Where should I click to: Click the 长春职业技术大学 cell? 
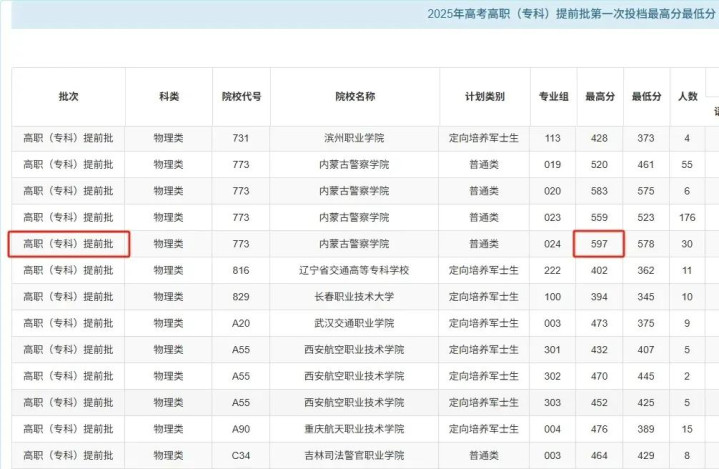pyautogui.click(x=354, y=297)
